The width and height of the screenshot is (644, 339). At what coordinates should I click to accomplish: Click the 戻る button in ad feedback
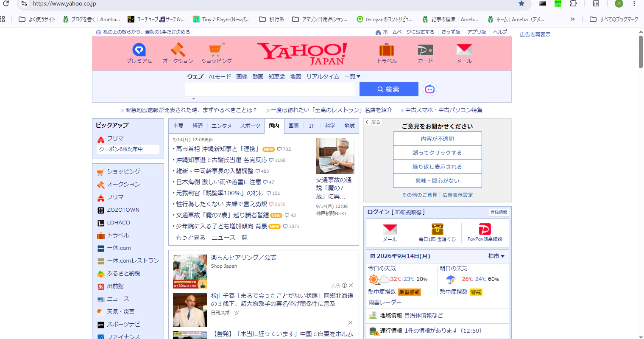pyautogui.click(x=373, y=122)
